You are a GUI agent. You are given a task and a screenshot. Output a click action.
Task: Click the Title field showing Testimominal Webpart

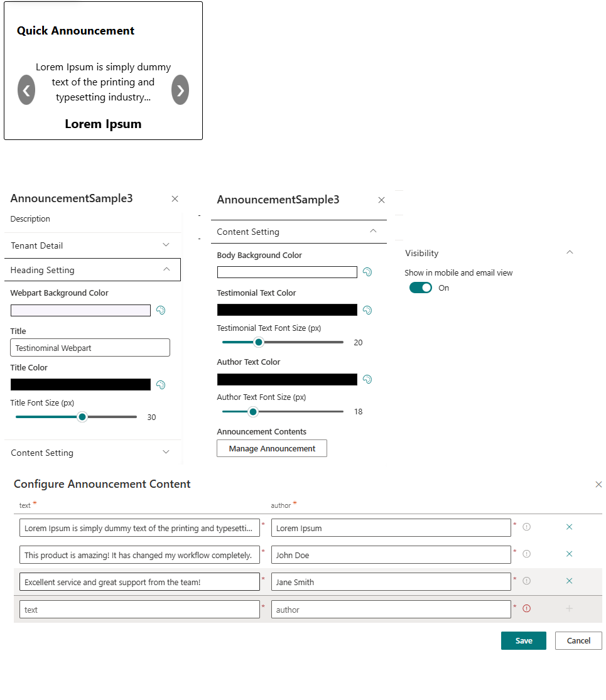[x=90, y=347]
